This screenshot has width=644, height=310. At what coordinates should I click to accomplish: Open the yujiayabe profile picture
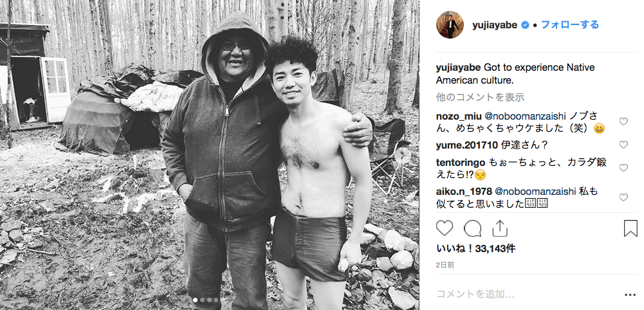450,25
